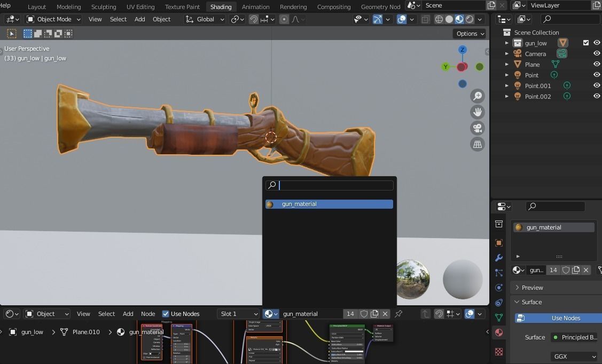Open Global transform orientation dropdown
602x364 pixels.
tap(205, 19)
